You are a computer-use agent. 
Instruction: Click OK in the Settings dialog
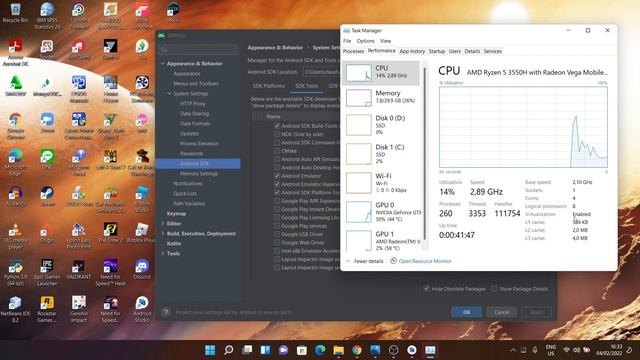click(467, 312)
